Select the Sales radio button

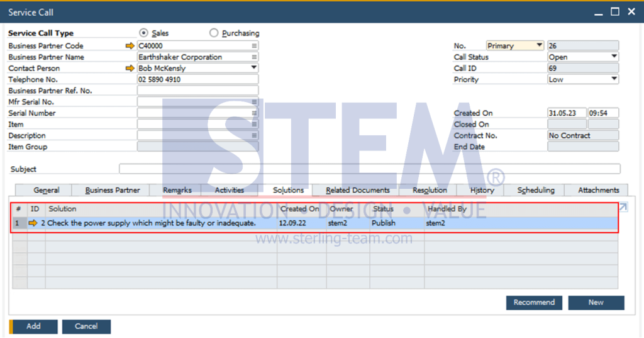coord(143,33)
